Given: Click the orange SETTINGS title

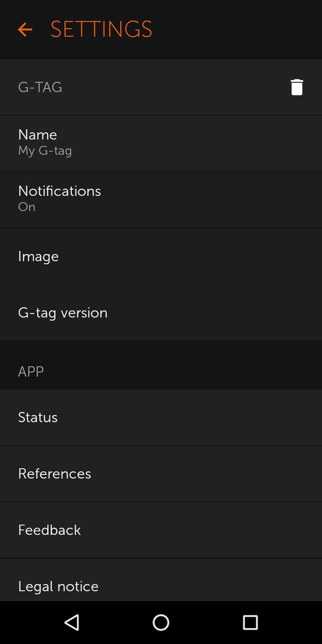Looking at the screenshot, I should coord(101,29).
